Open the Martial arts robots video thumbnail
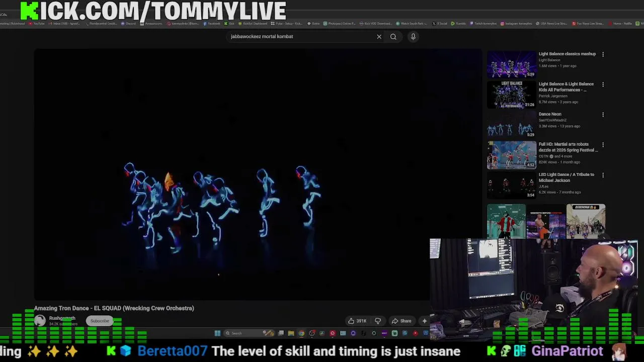Screen dimensions: 644x362 (x=511, y=154)
